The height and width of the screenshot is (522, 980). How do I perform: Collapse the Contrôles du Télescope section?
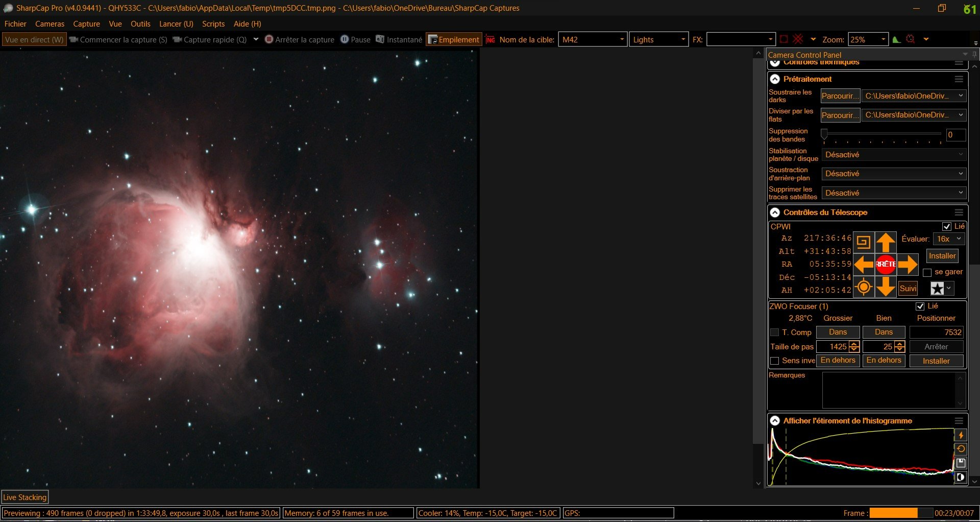click(775, 212)
